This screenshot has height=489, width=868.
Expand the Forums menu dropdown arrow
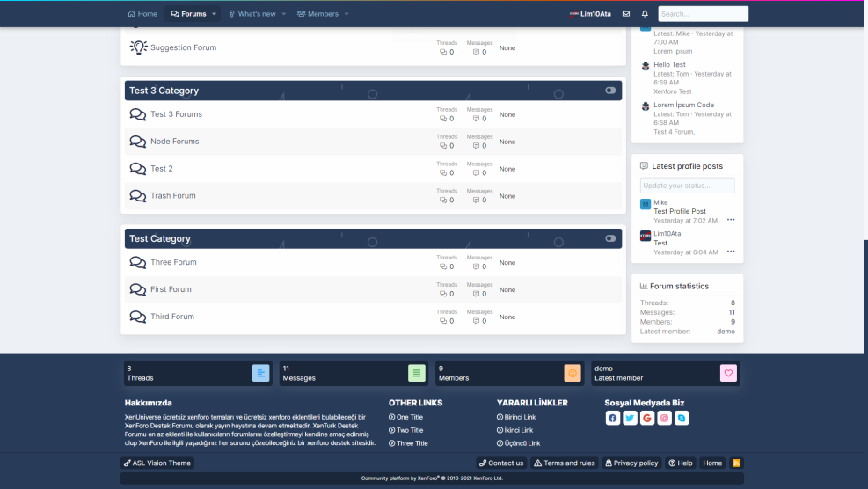(215, 14)
